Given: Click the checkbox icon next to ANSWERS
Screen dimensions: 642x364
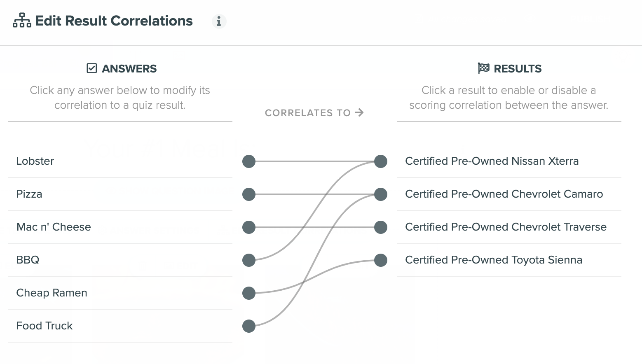Looking at the screenshot, I should click(x=91, y=68).
